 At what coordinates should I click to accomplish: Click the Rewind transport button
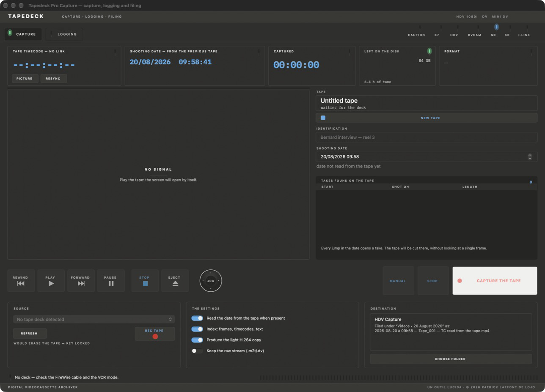21,281
